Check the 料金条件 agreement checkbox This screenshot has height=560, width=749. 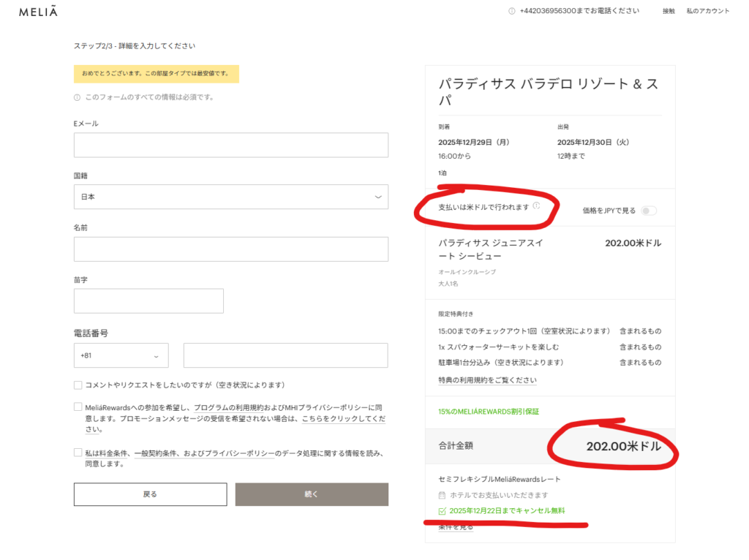click(x=78, y=453)
